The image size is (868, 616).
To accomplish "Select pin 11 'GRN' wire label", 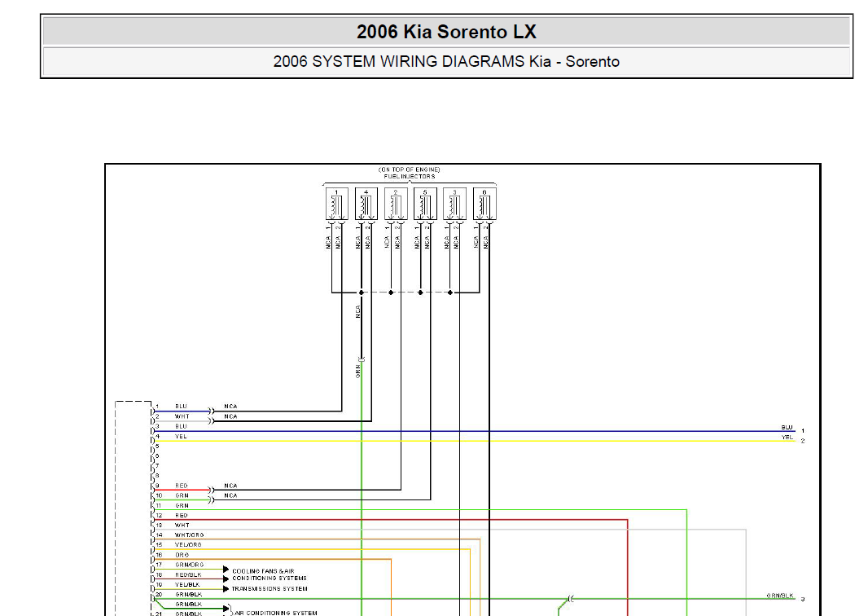I will tap(182, 506).
